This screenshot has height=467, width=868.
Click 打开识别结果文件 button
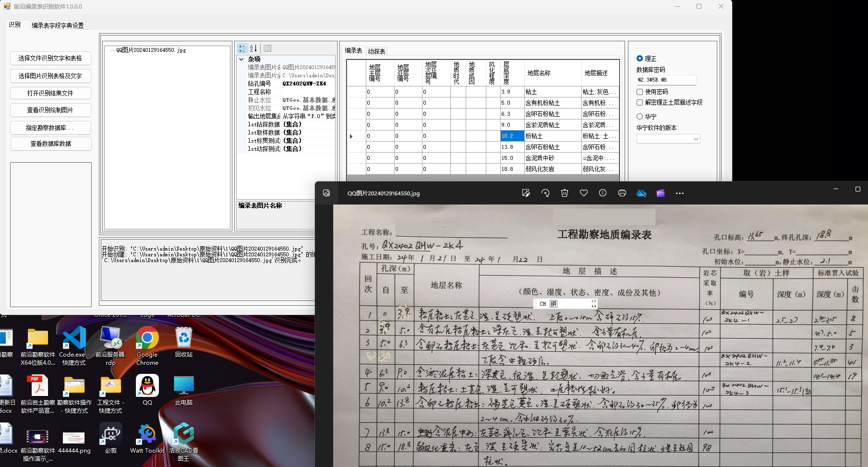[x=50, y=93]
